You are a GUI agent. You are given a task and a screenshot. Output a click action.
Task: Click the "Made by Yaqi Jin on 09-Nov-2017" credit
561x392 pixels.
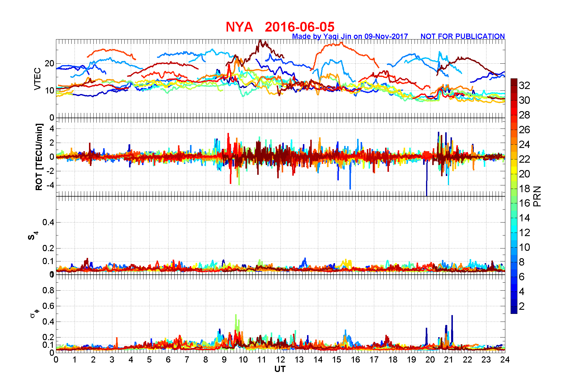(350, 36)
